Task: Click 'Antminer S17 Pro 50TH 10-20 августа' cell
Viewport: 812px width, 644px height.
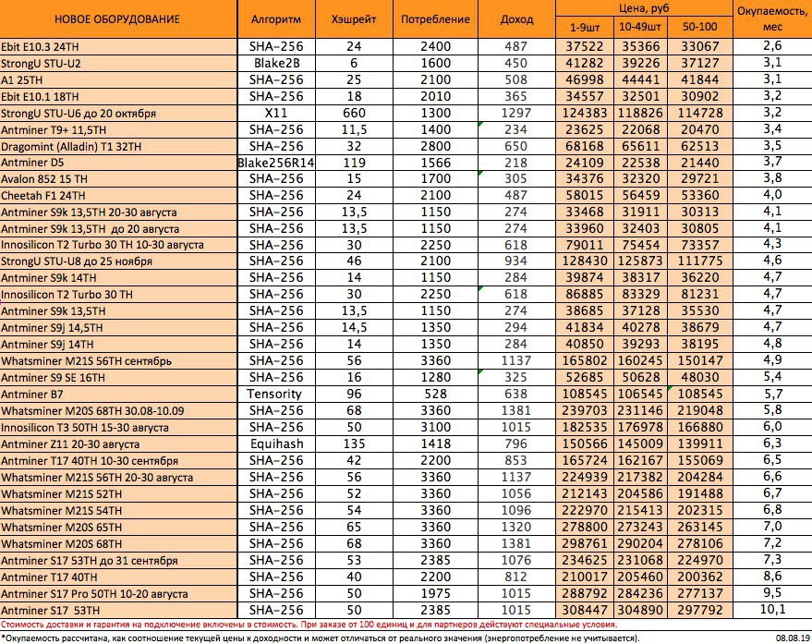Action: pos(118,593)
